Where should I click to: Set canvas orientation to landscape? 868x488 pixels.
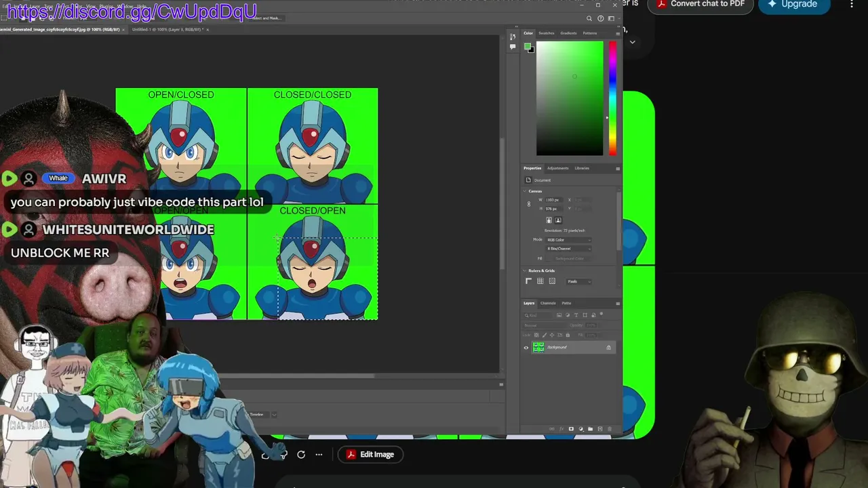pos(558,220)
